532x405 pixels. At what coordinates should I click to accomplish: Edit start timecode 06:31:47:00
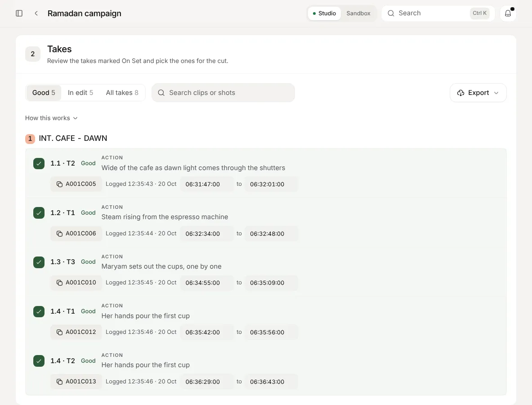206,184
